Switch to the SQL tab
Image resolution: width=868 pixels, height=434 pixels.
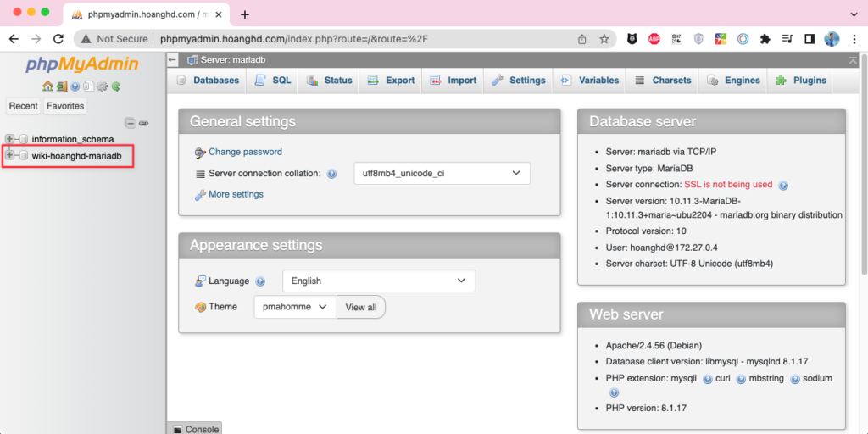point(272,81)
